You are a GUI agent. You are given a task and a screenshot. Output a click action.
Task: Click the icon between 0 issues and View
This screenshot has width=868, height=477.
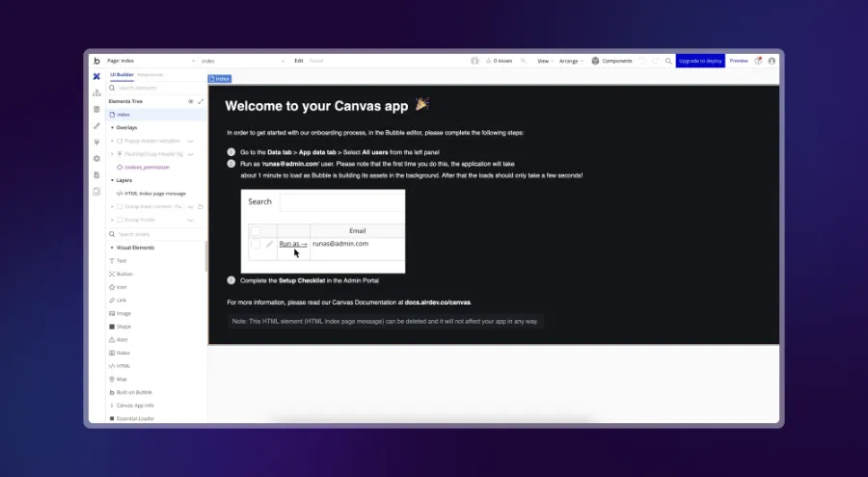tap(523, 61)
